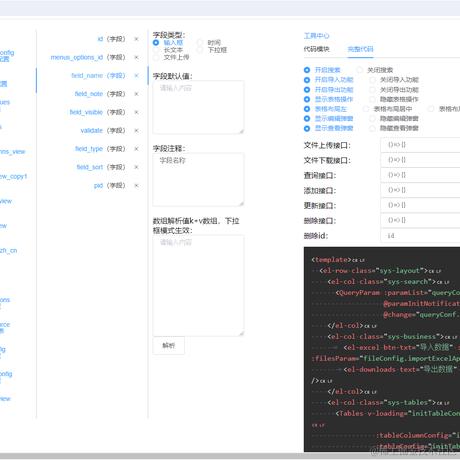Focus the 字段默认值 text area
The width and height of the screenshot is (460, 460).
tap(198, 107)
